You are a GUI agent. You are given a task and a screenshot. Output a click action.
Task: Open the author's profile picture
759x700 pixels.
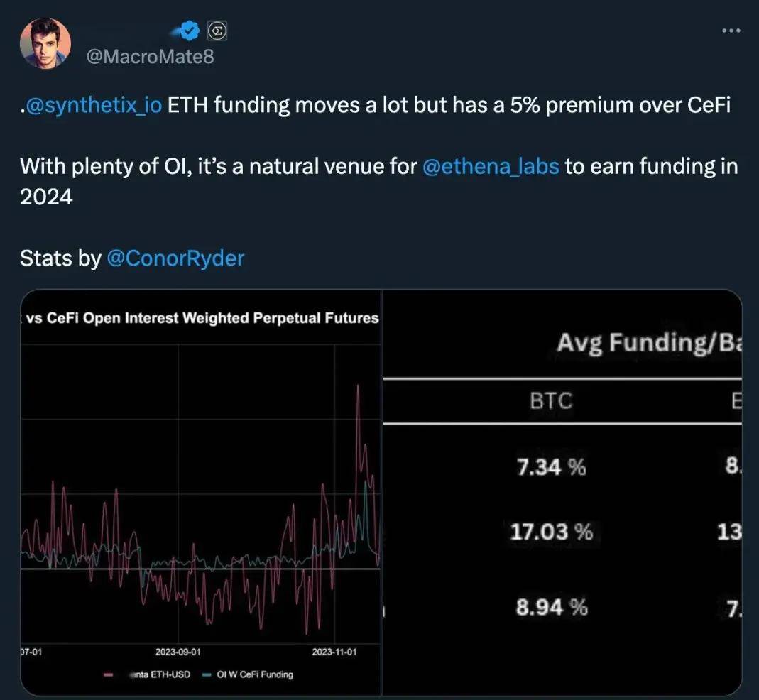pyautogui.click(x=45, y=43)
